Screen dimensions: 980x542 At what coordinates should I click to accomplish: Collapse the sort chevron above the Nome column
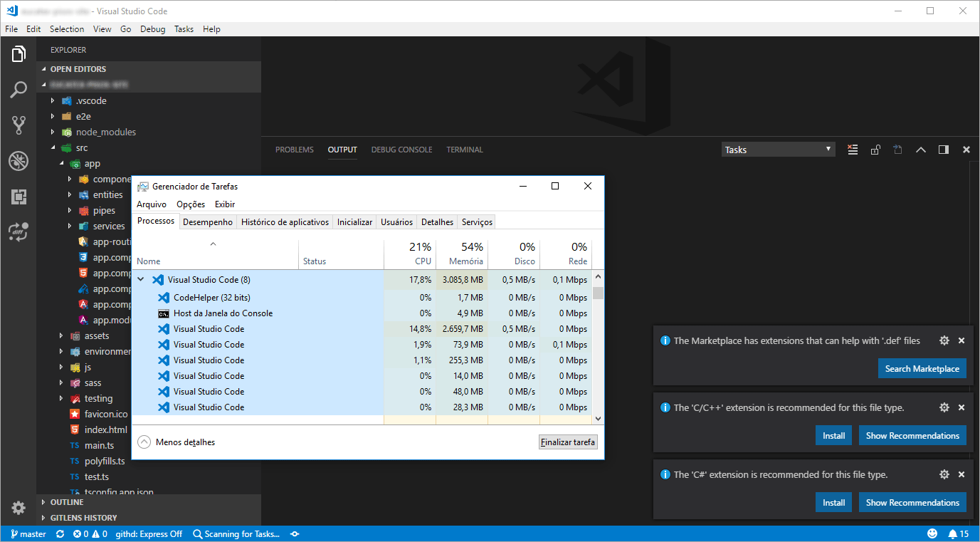coord(213,244)
